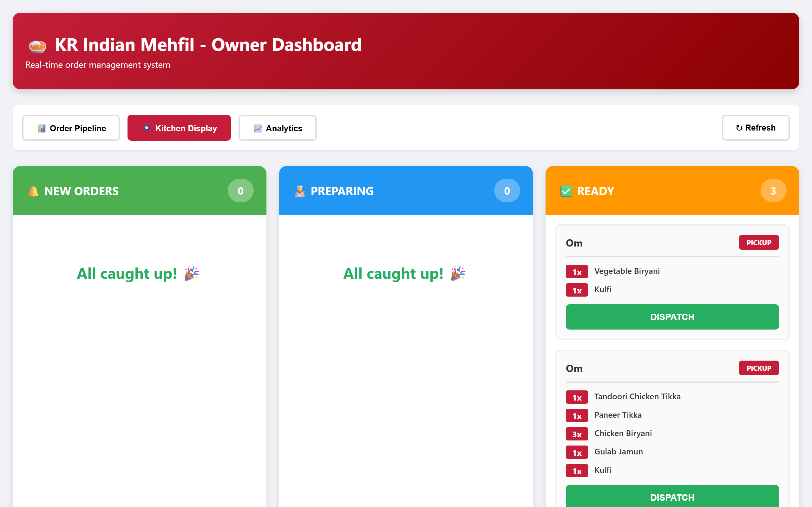Click the PICKUP badge on the second order
The height and width of the screenshot is (507, 812).
759,368
